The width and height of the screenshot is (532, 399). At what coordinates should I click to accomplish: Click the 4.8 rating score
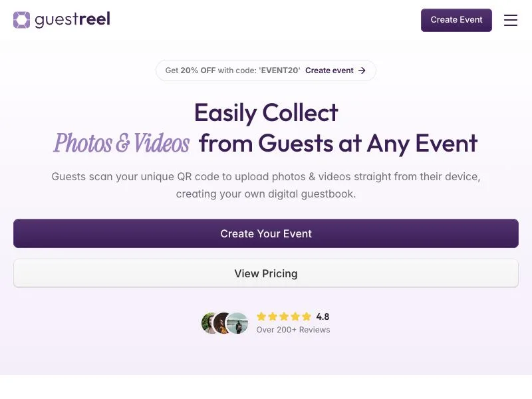(x=323, y=317)
